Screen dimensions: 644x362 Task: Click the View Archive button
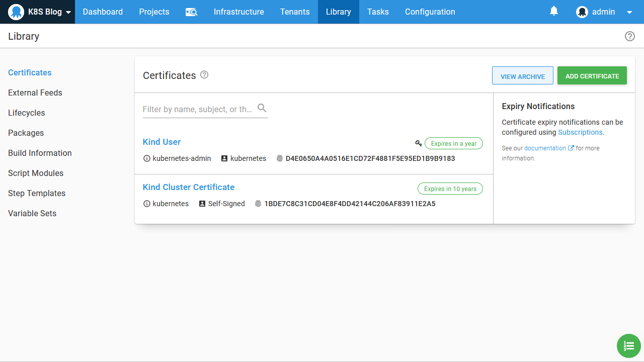[522, 76]
